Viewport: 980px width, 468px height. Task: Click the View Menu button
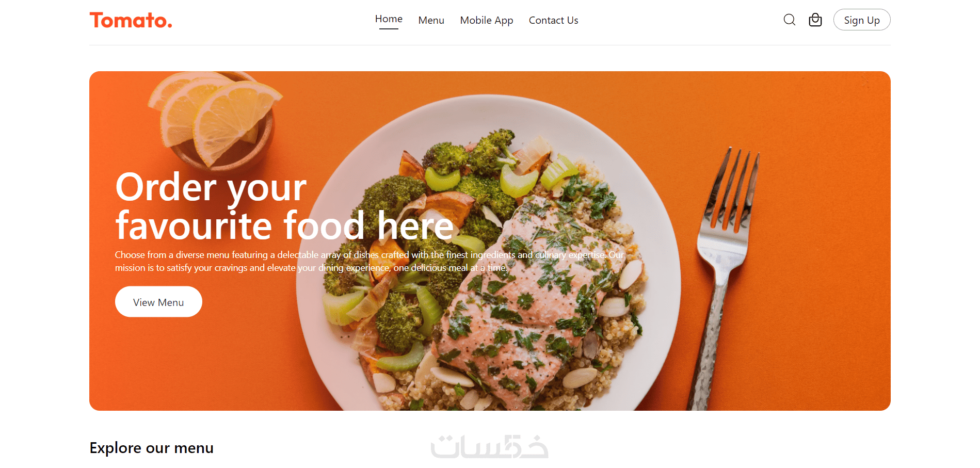point(158,302)
